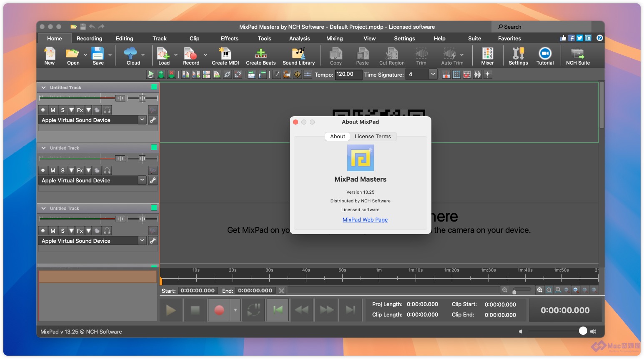The image size is (644, 359).
Task: Open Create MIDI tool
Action: [x=226, y=56]
